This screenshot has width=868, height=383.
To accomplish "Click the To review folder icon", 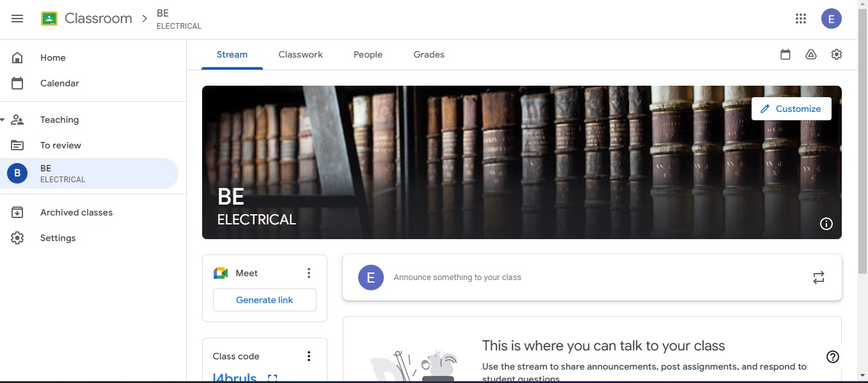I will click(17, 145).
